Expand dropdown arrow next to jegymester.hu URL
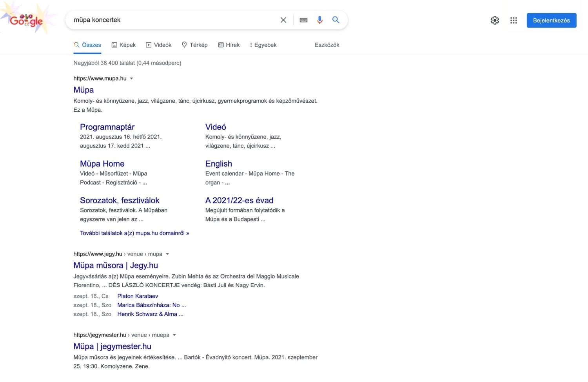 (174, 335)
